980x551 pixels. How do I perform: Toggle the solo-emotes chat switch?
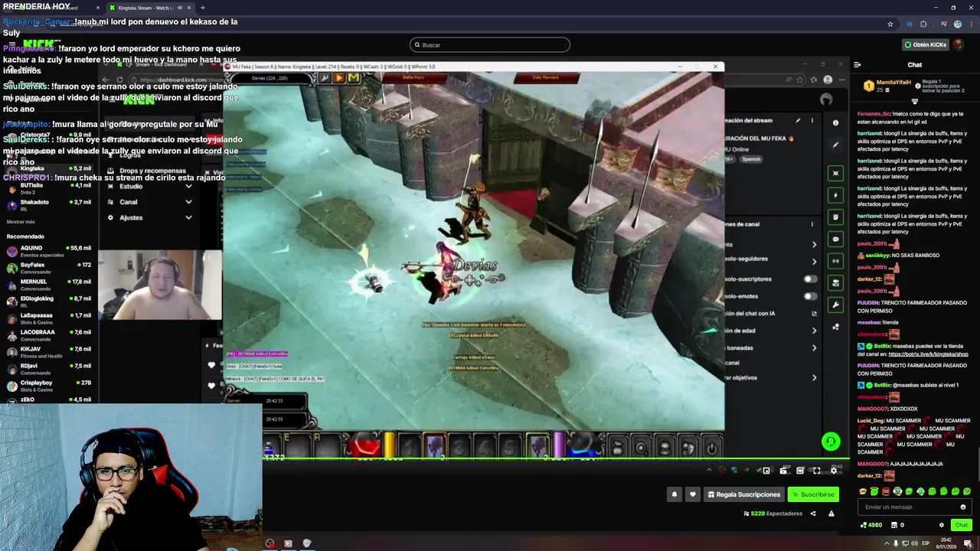tap(810, 296)
